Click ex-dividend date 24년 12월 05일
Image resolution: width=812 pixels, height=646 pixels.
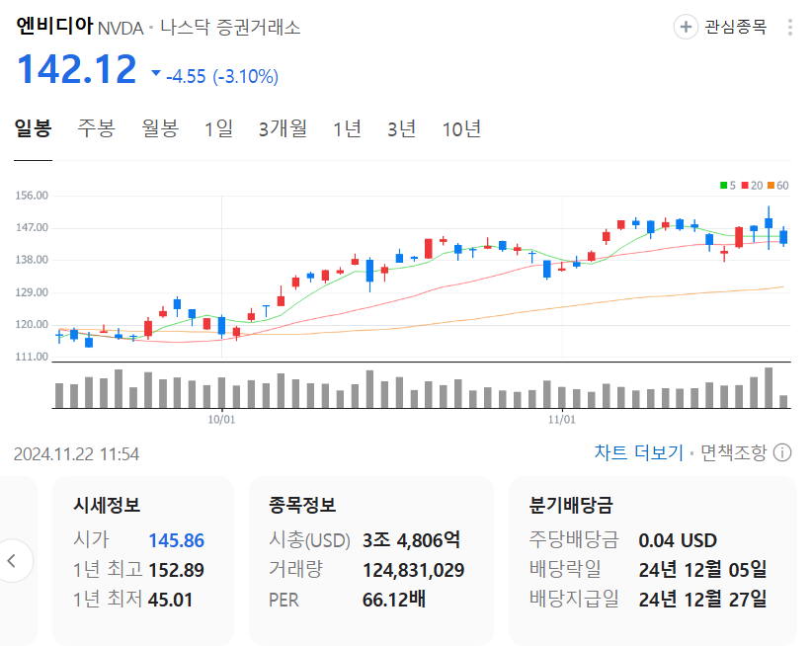point(702,570)
